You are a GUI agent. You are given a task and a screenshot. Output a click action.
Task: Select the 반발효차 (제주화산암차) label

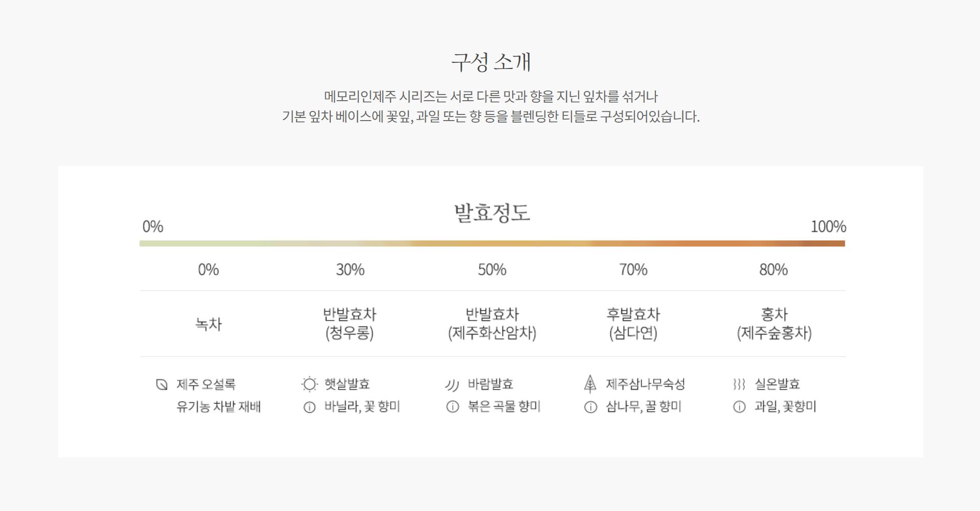click(492, 323)
